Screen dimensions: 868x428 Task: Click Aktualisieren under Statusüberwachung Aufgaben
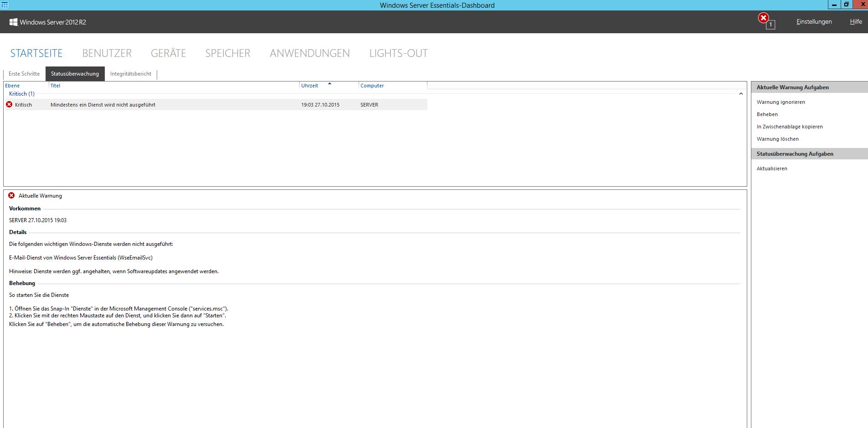point(772,168)
